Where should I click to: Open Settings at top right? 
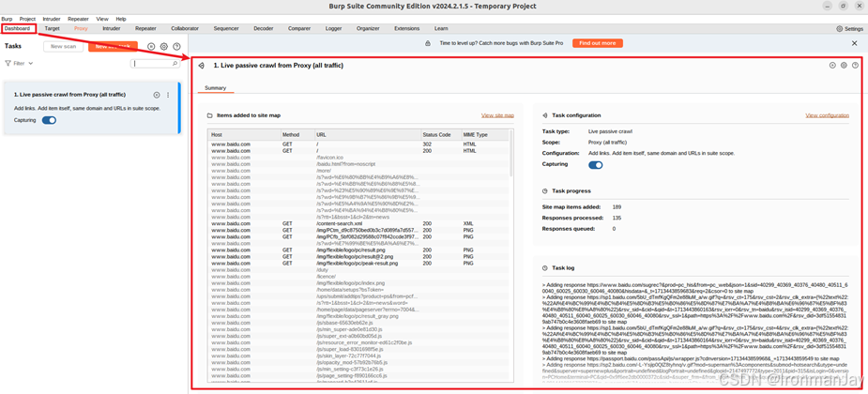850,28
